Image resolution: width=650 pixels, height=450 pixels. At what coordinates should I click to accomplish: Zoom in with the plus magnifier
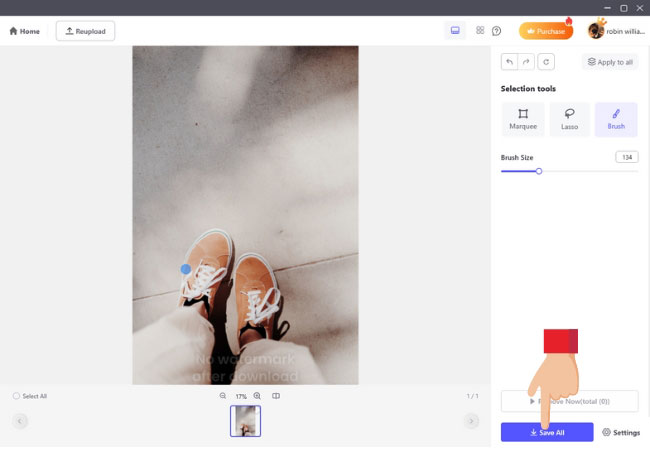tap(257, 396)
